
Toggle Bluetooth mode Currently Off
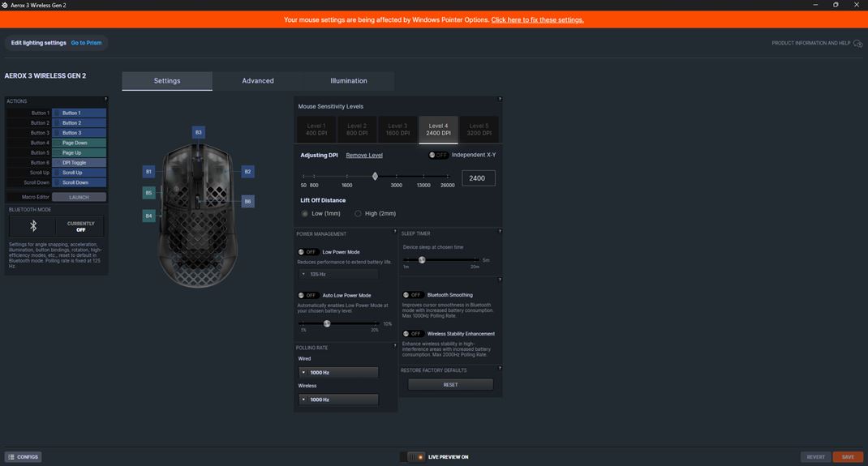[80, 226]
